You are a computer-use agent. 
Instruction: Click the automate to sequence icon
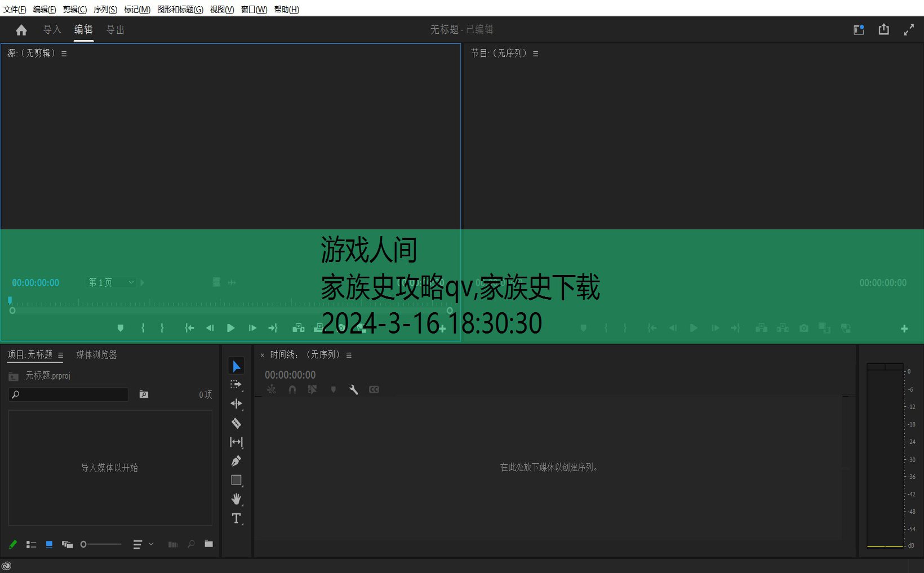point(173,544)
